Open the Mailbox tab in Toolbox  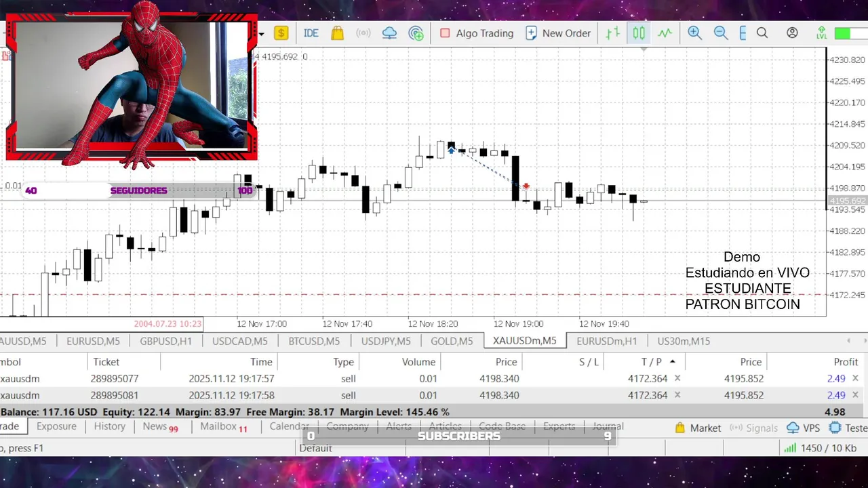[x=223, y=426]
